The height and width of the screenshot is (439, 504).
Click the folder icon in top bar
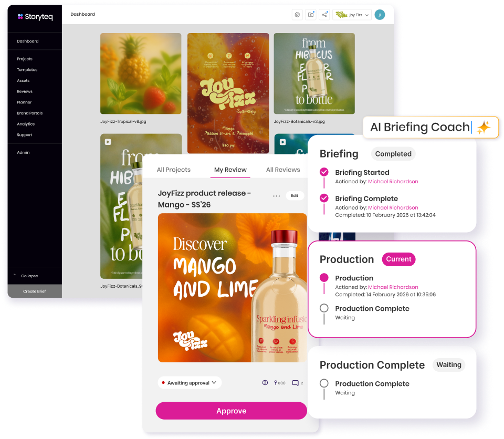[x=311, y=15]
